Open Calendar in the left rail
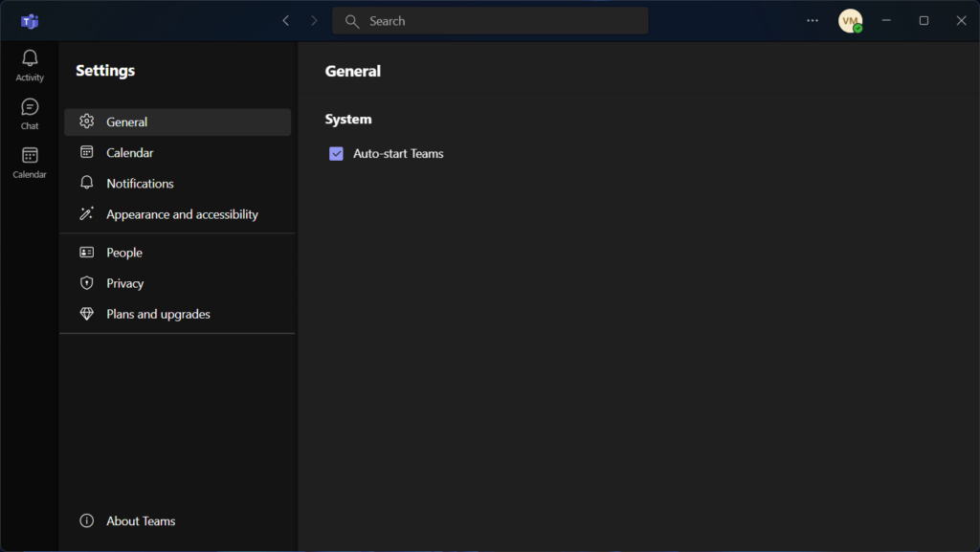980x552 pixels. tap(30, 163)
